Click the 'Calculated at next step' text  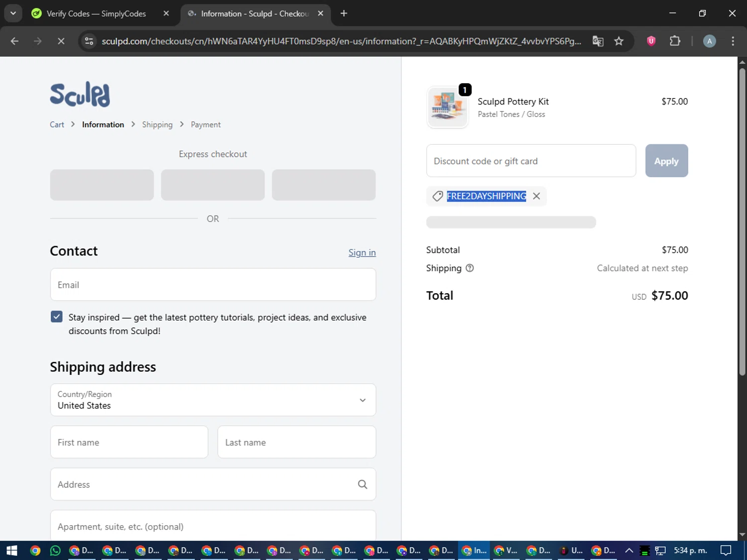tap(642, 268)
